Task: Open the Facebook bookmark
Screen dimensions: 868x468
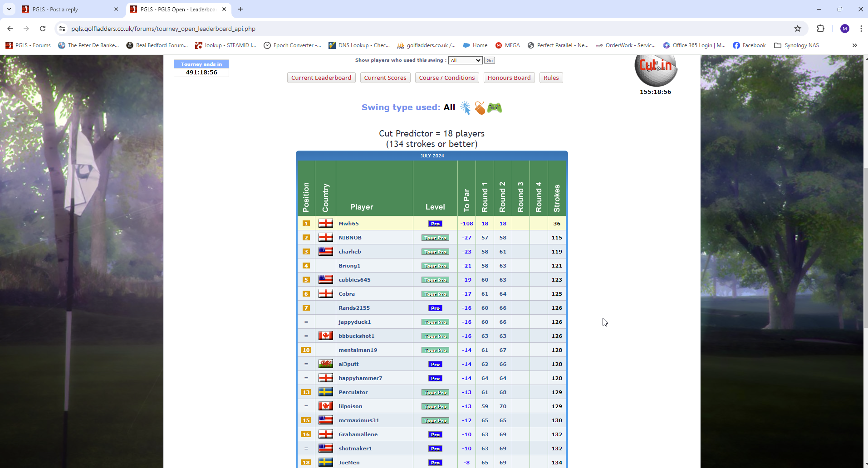Action: (749, 45)
